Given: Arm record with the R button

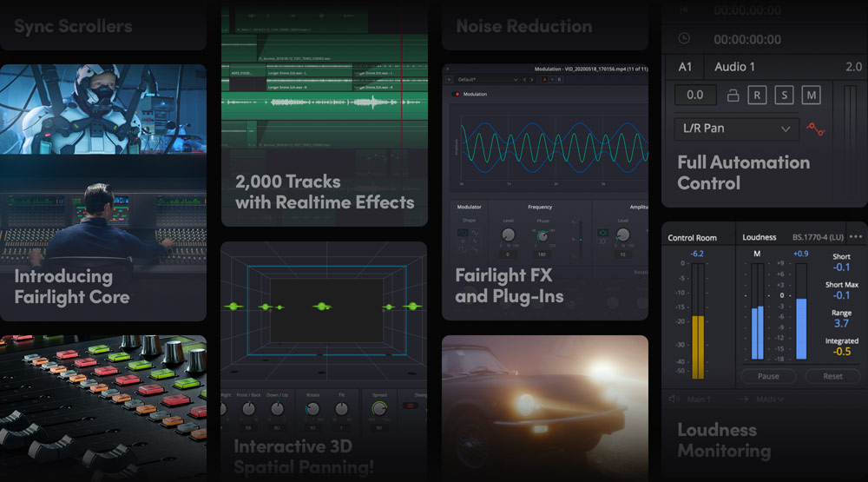Looking at the screenshot, I should 757,96.
